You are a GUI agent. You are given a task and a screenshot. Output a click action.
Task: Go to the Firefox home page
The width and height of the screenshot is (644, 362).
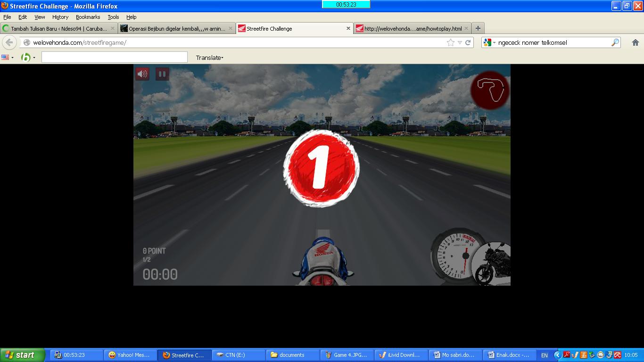[635, 42]
